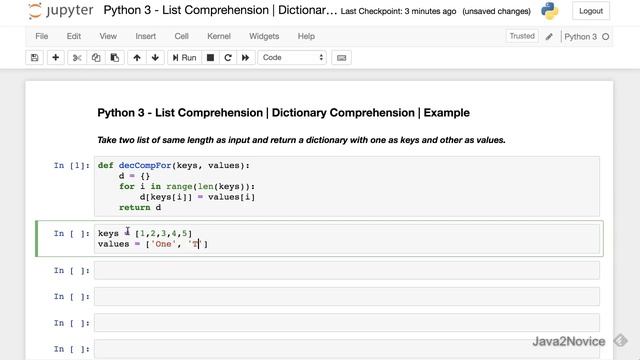This screenshot has height=360, width=640.
Task: Open the Kernel menu
Action: (x=219, y=36)
